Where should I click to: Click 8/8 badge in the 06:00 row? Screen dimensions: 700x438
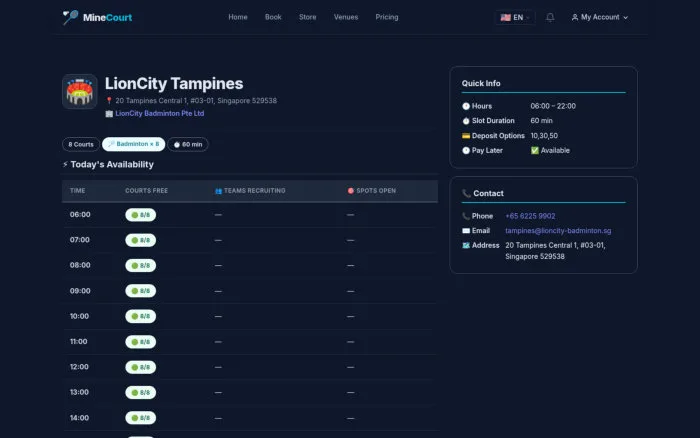141,215
